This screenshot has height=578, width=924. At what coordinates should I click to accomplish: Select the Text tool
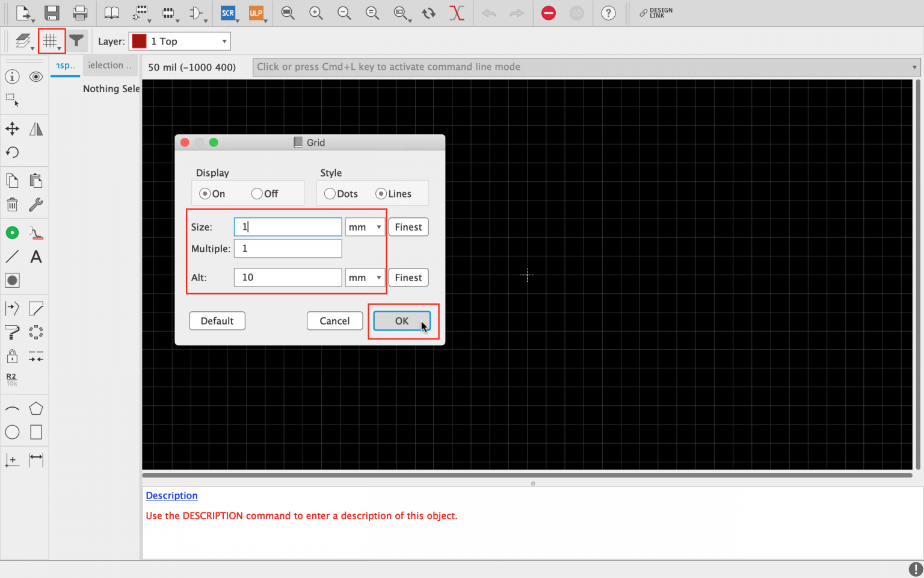35,256
